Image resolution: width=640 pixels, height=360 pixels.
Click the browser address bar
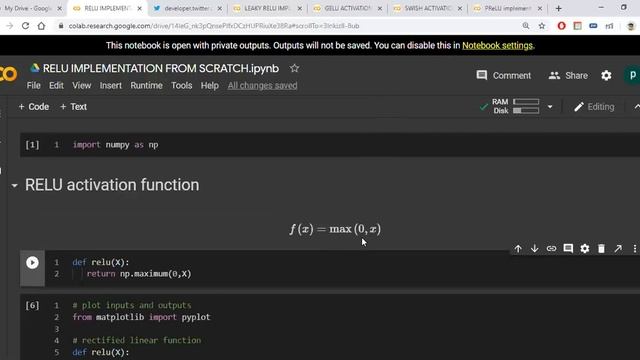pyautogui.click(x=286, y=26)
